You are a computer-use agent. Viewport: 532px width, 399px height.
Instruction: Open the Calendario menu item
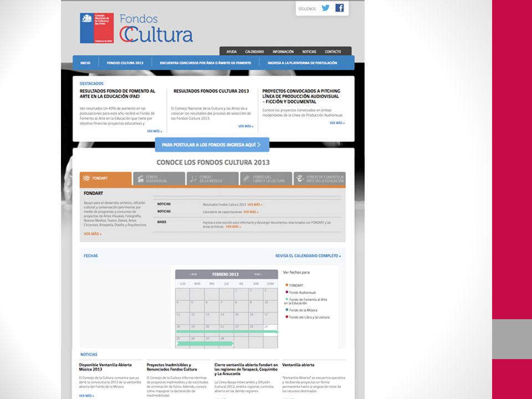[x=254, y=52]
